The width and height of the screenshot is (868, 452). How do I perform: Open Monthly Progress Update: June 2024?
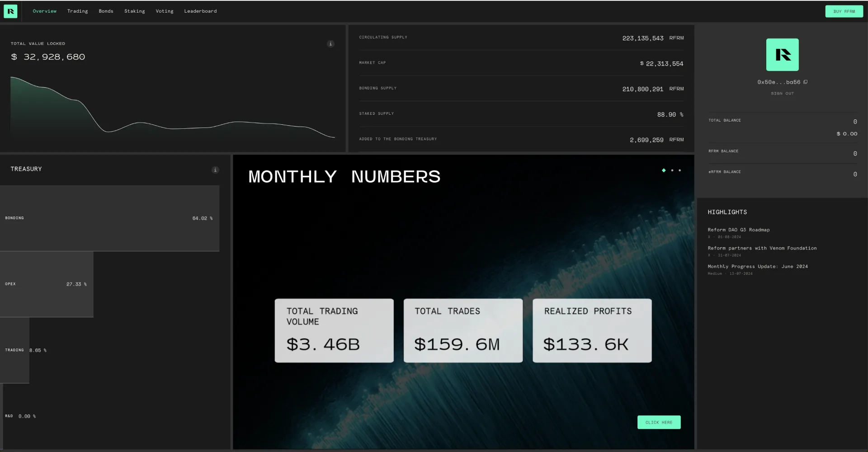[x=758, y=266]
